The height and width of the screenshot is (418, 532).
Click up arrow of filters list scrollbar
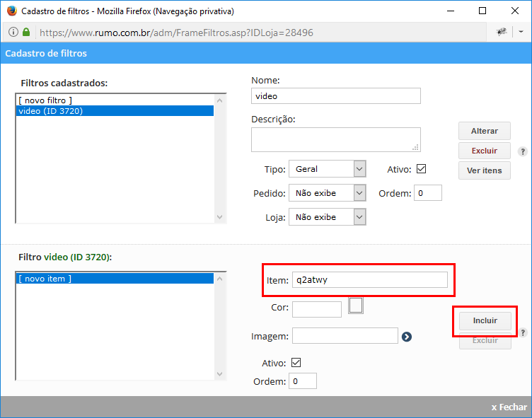click(x=220, y=100)
